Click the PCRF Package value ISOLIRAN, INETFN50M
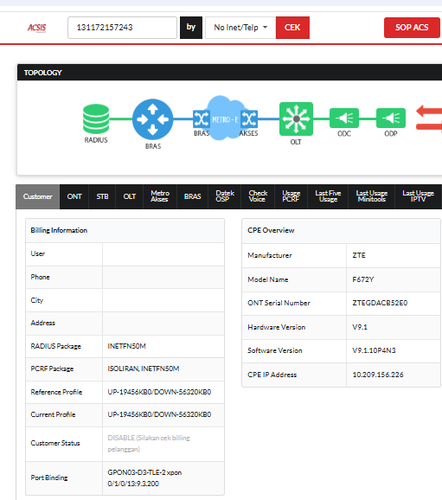Image resolution: width=442 pixels, height=500 pixels. [x=143, y=369]
